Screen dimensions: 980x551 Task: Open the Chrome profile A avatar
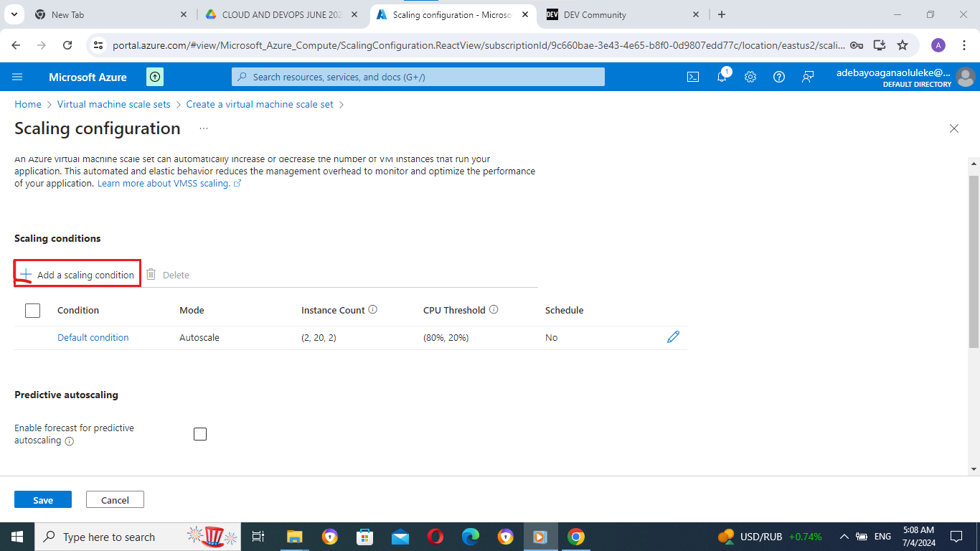coord(938,44)
